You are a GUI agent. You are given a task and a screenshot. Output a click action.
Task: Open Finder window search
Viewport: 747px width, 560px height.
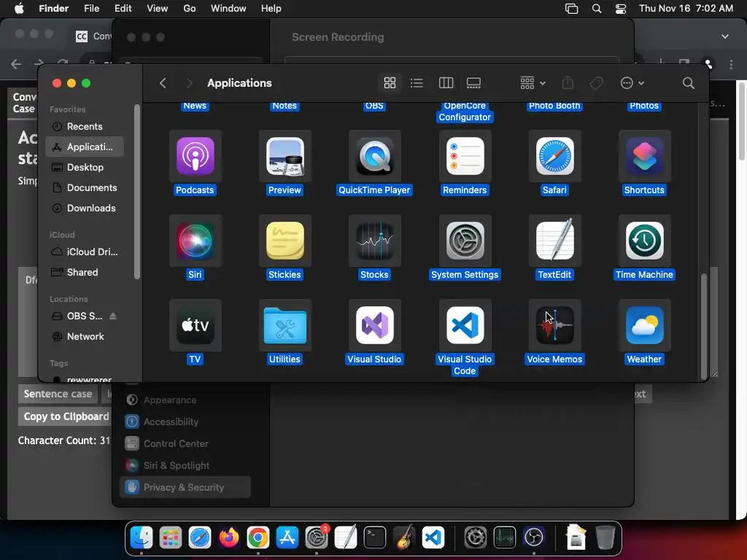[x=688, y=83]
